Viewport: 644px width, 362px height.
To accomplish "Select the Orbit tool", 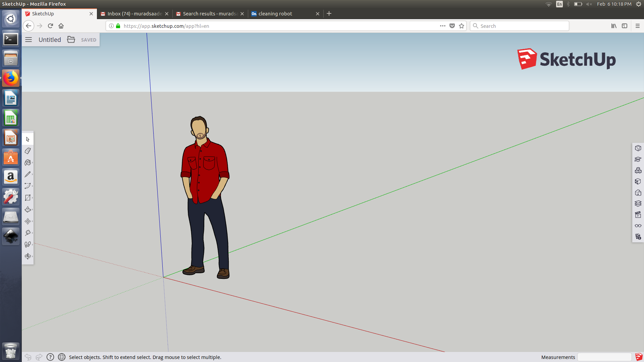I will point(28,256).
